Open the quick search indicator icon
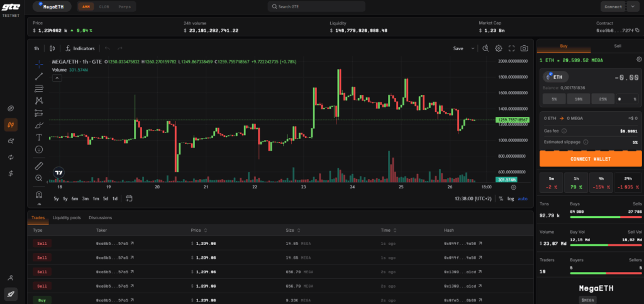The width and height of the screenshot is (644, 304). (486, 48)
